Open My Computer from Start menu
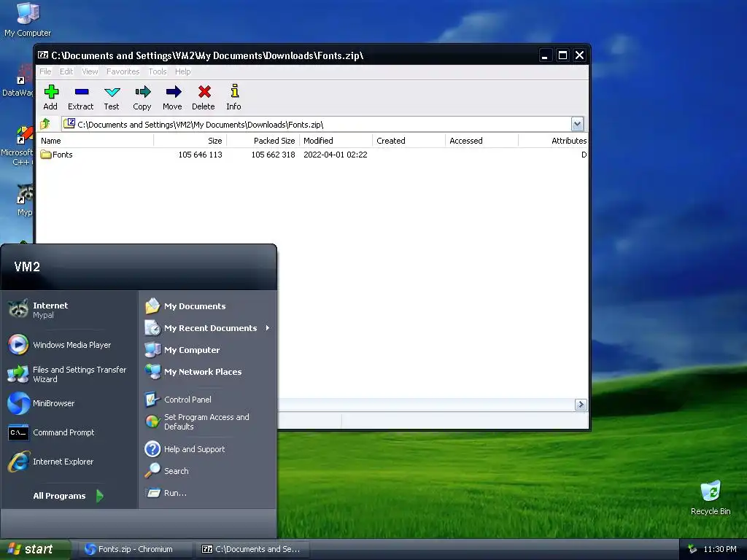Image resolution: width=747 pixels, height=560 pixels. pyautogui.click(x=207, y=350)
